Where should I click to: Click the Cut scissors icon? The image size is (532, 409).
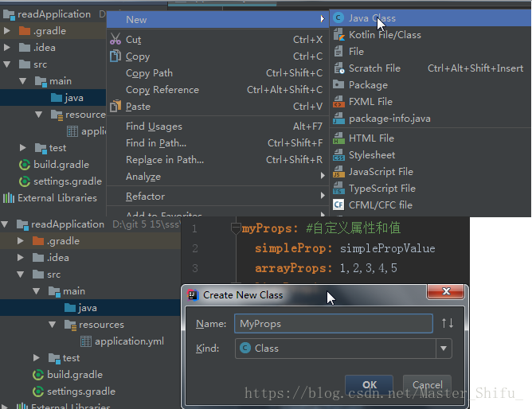(x=115, y=39)
